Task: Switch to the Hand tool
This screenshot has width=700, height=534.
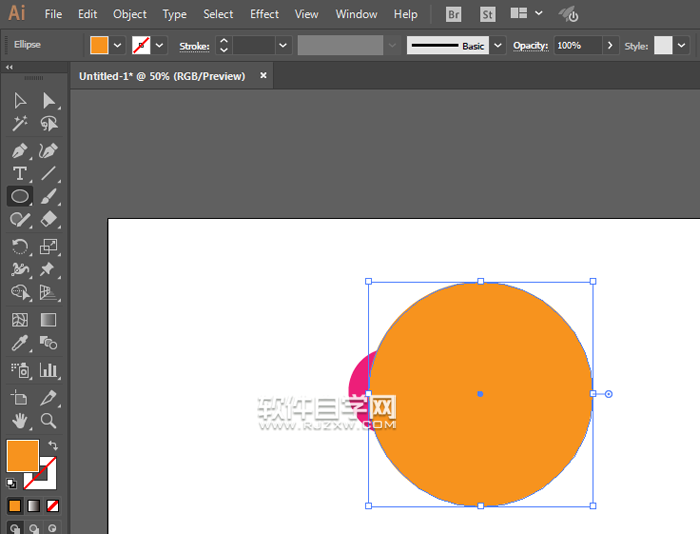Action: (19, 421)
